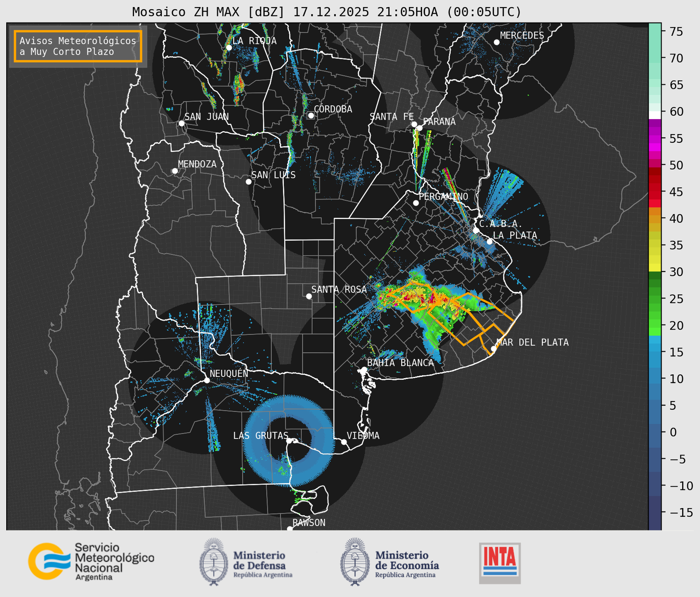Image resolution: width=700 pixels, height=597 pixels.
Task: Click the mint 70 dBZ color band
Action: coord(655,58)
